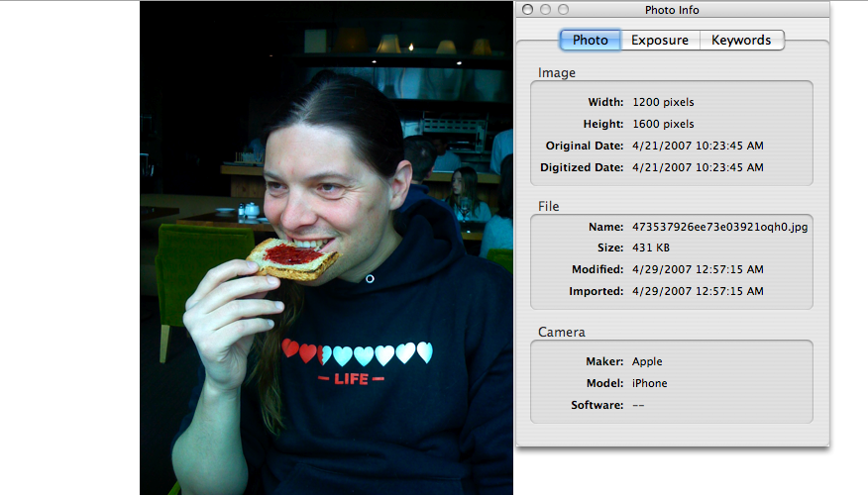Select camera model iPhone
Screen dimensions: 868x495
(x=650, y=383)
